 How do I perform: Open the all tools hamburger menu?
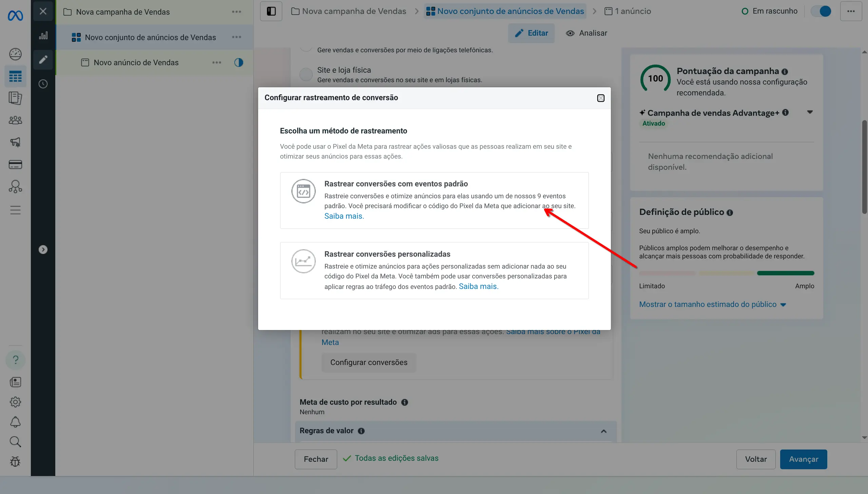[15, 210]
